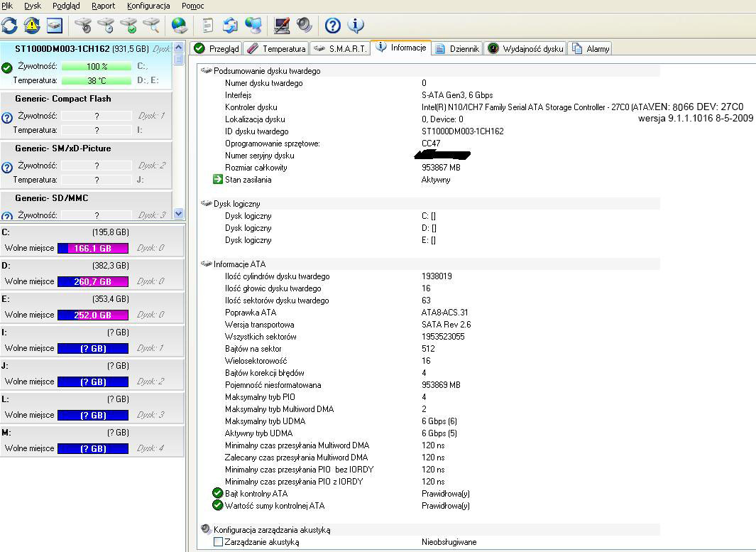
Task: Click the blue info bubble about icon
Action: [x=356, y=26]
